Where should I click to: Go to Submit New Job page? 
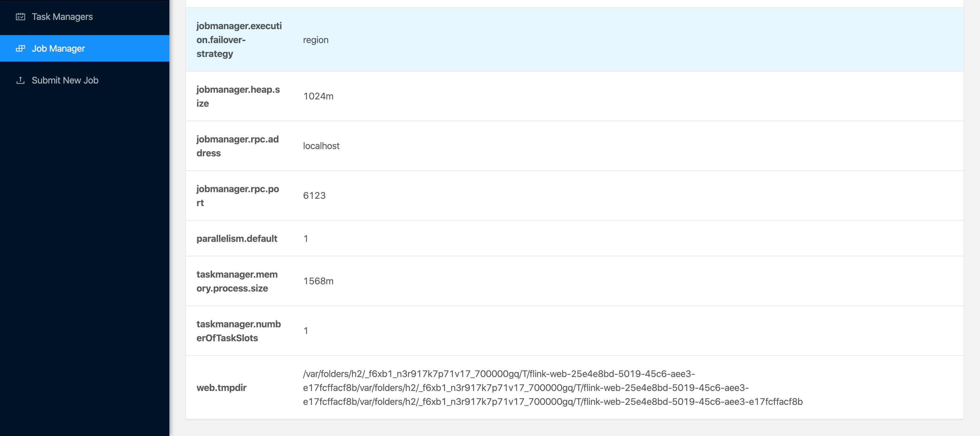(x=65, y=81)
